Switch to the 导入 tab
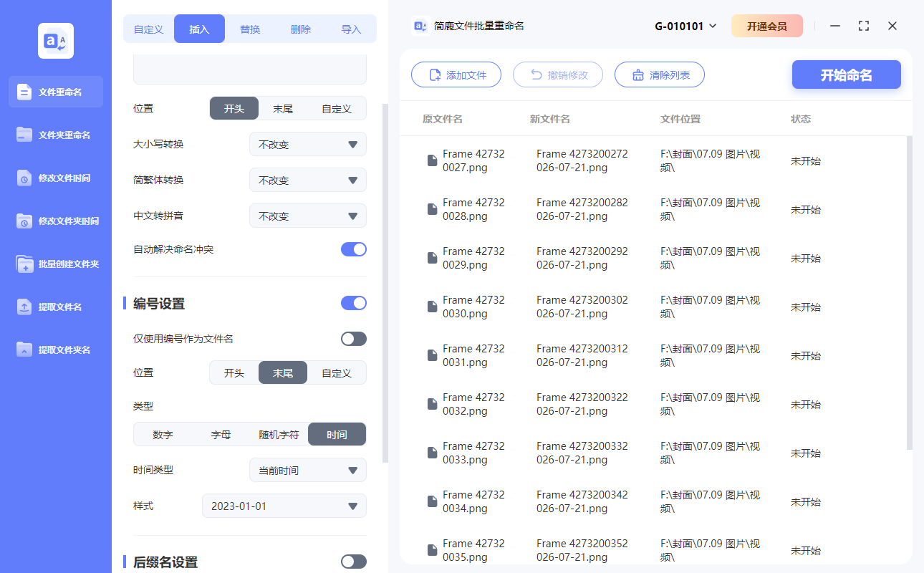This screenshot has height=573, width=924. [x=351, y=29]
